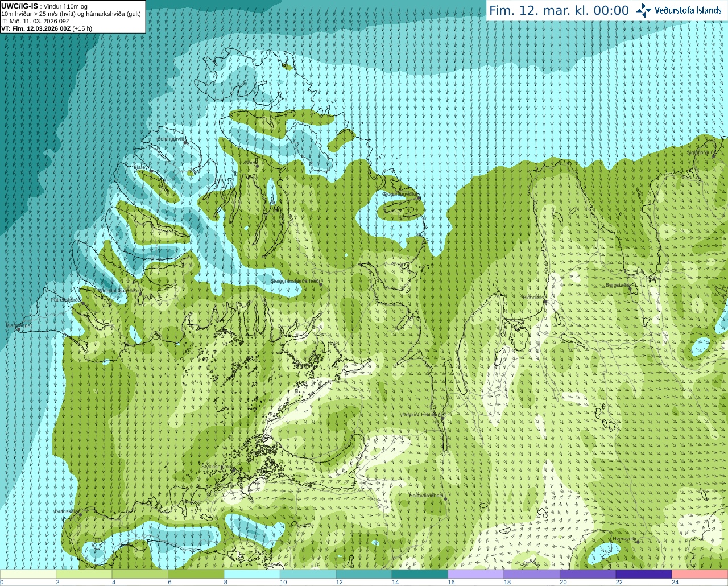This screenshot has height=586, width=728.
Task: Click the Bíldudalsflugvöllur station label
Action: pos(118,290)
